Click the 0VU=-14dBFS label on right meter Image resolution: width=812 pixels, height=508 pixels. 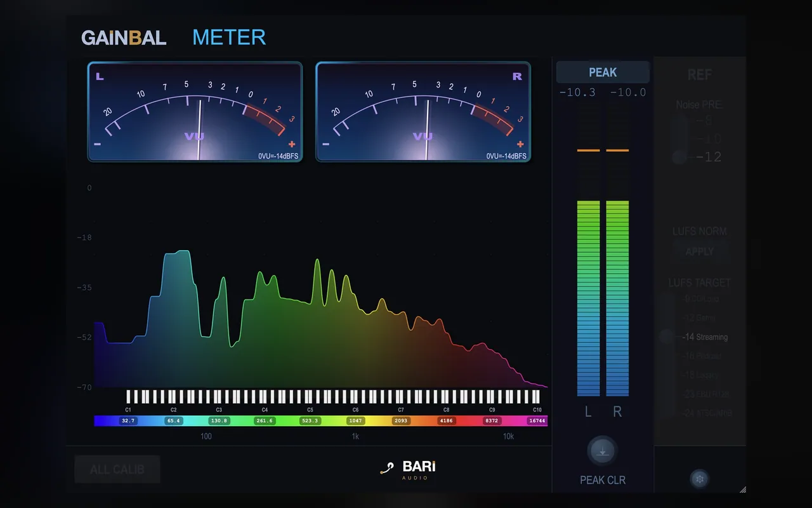[506, 156]
